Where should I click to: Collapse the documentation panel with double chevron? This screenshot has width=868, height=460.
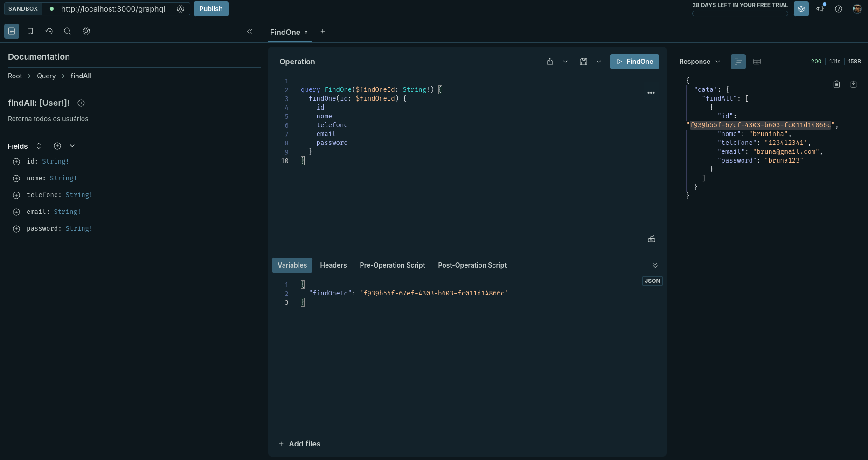[250, 31]
